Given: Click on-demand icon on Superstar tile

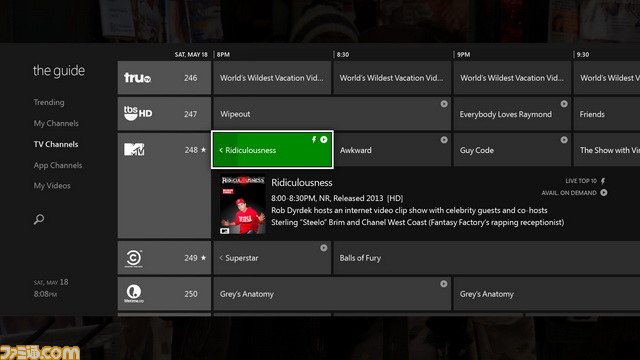Looking at the screenshot, I should [x=324, y=248].
